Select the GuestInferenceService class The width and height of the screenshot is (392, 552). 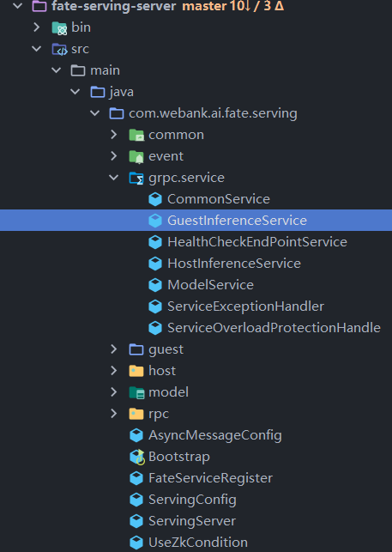[x=196, y=221]
